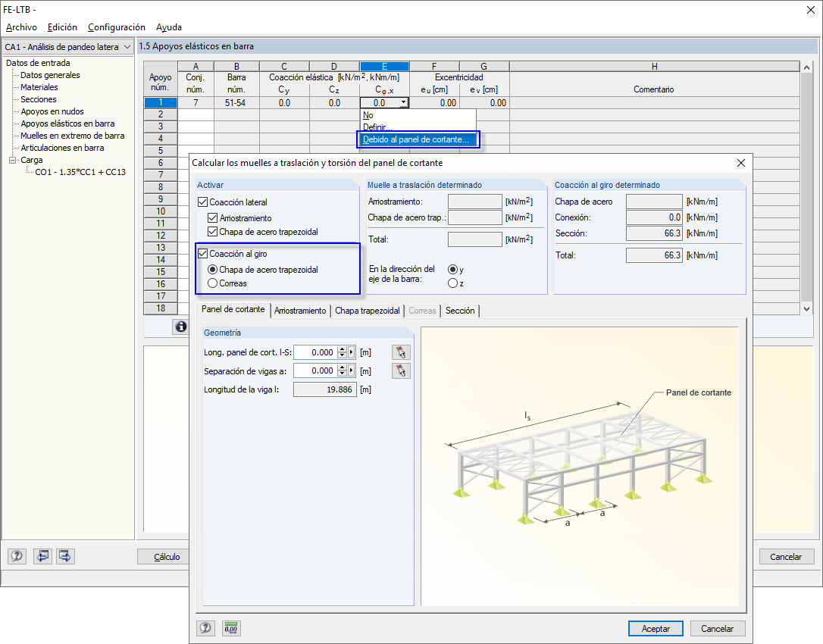The image size is (823, 644).
Task: Click the Aceptar button
Action: [656, 628]
